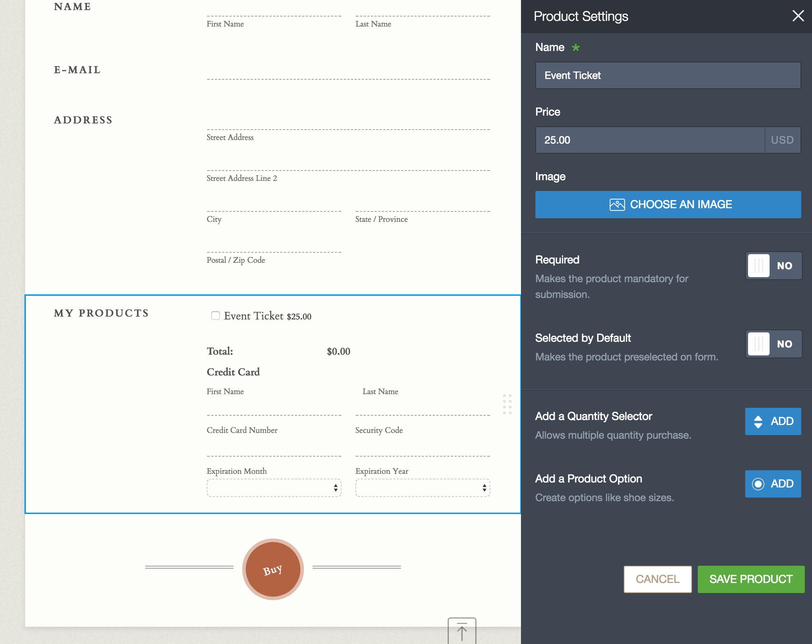Screen dimensions: 812x644
Task: Check the Event Ticket checkbox
Action: point(216,316)
